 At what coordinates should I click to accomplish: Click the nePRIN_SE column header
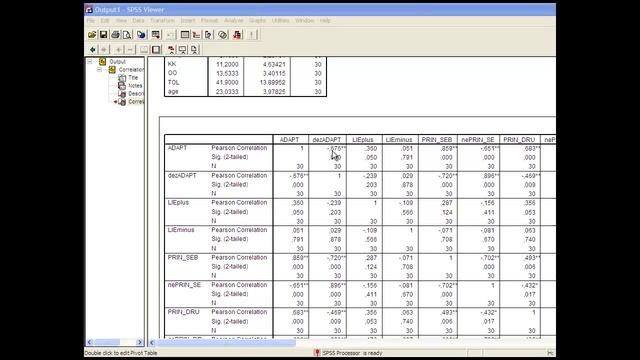point(478,140)
